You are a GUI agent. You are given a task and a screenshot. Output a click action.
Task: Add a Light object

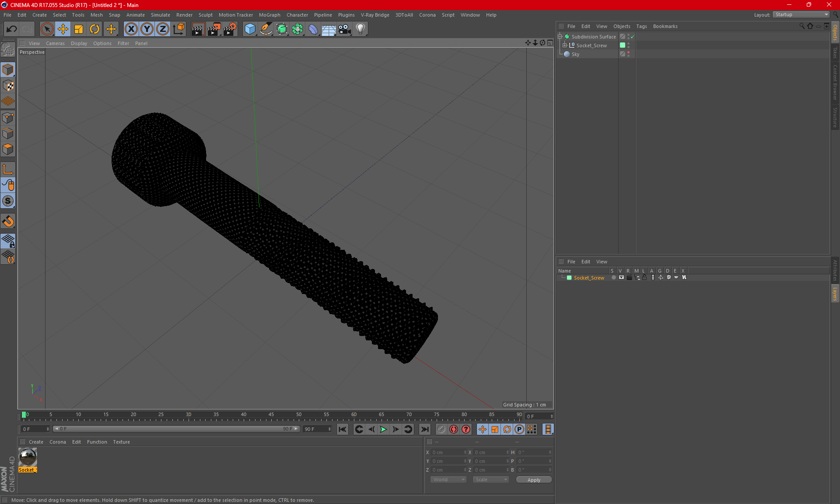[360, 29]
